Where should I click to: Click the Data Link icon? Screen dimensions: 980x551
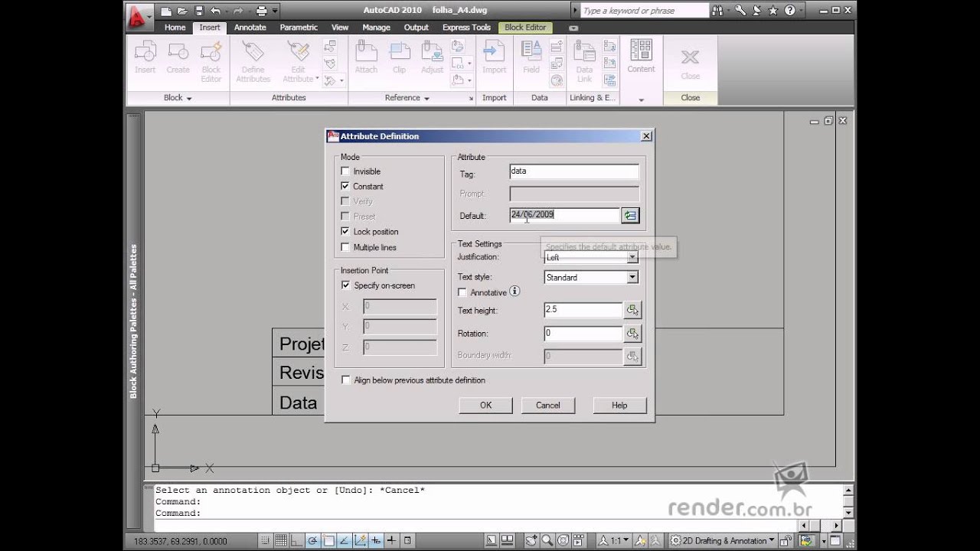584,52
